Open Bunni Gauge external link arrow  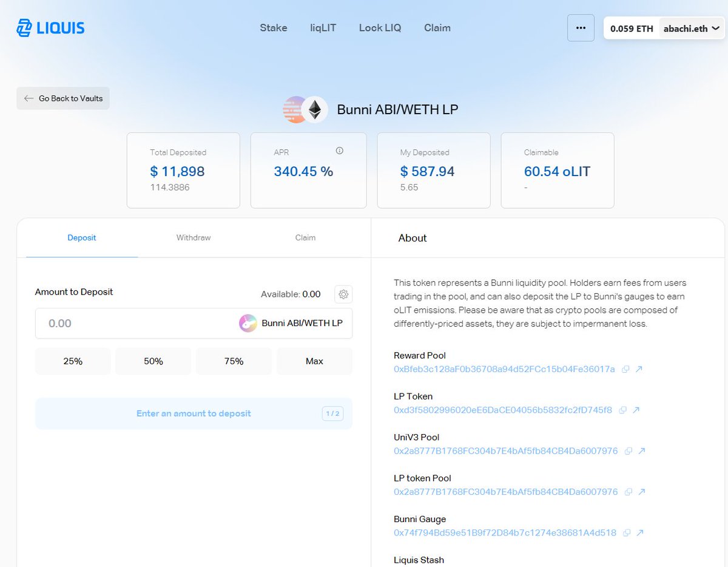click(x=640, y=533)
